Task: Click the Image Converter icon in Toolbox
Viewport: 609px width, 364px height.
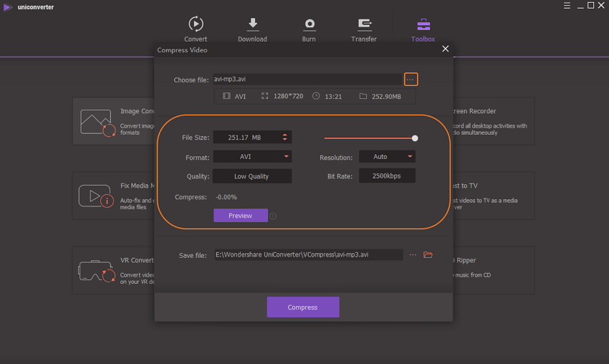Action: (97, 123)
